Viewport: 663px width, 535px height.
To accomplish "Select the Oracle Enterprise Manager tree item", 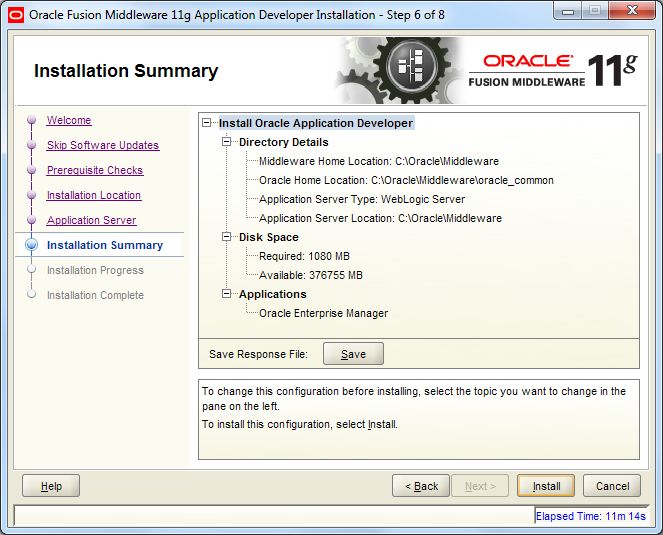I will [x=323, y=313].
